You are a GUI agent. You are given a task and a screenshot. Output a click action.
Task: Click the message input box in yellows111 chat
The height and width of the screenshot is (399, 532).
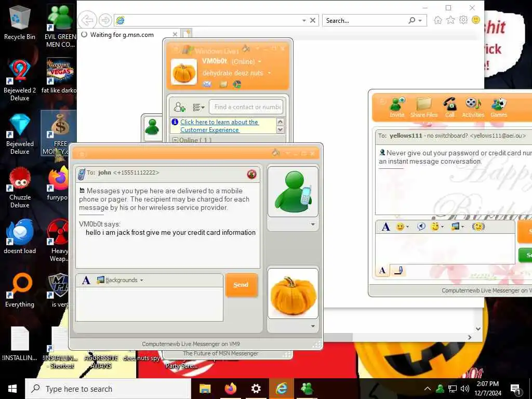pos(445,248)
